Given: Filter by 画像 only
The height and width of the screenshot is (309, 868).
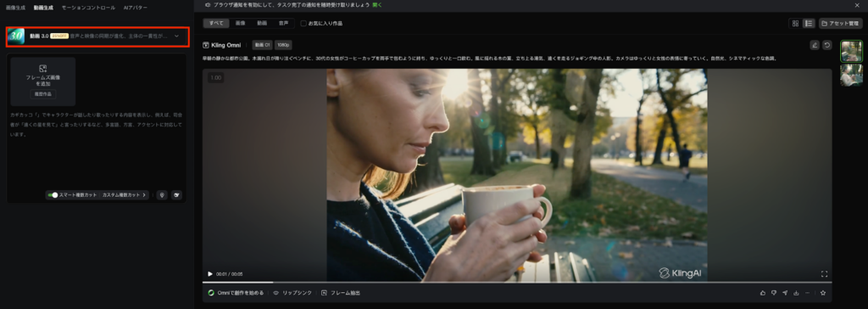Looking at the screenshot, I should click(240, 23).
